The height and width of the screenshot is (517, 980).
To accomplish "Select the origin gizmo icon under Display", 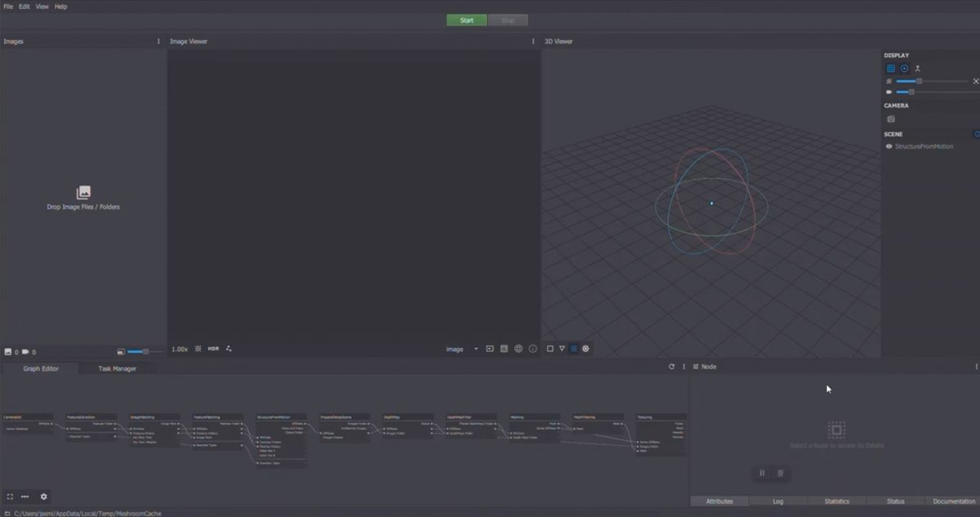I will (x=905, y=68).
